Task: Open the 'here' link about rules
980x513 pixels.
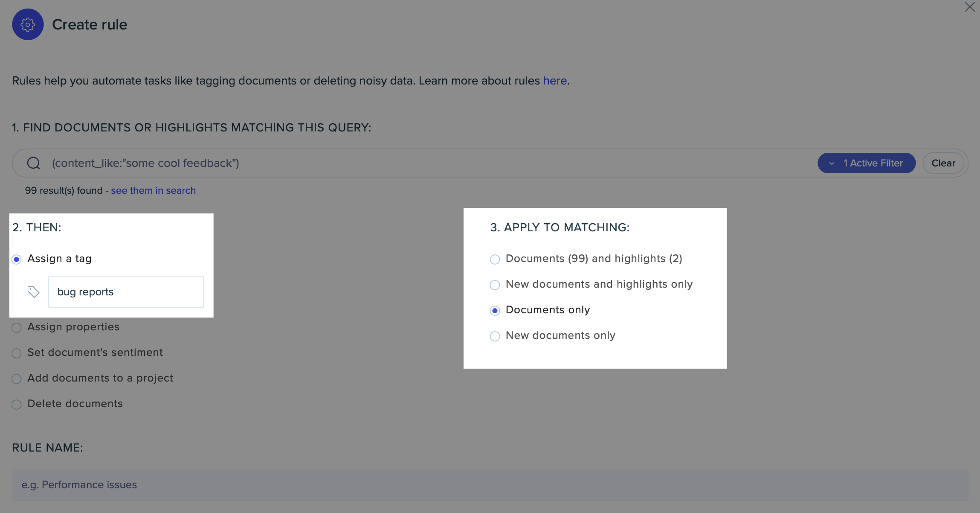Action: 554,81
